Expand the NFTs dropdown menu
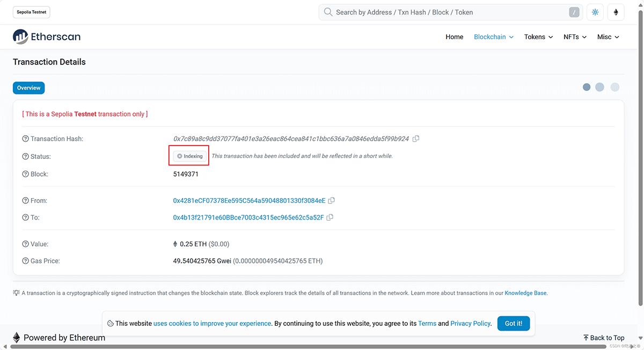 point(575,37)
